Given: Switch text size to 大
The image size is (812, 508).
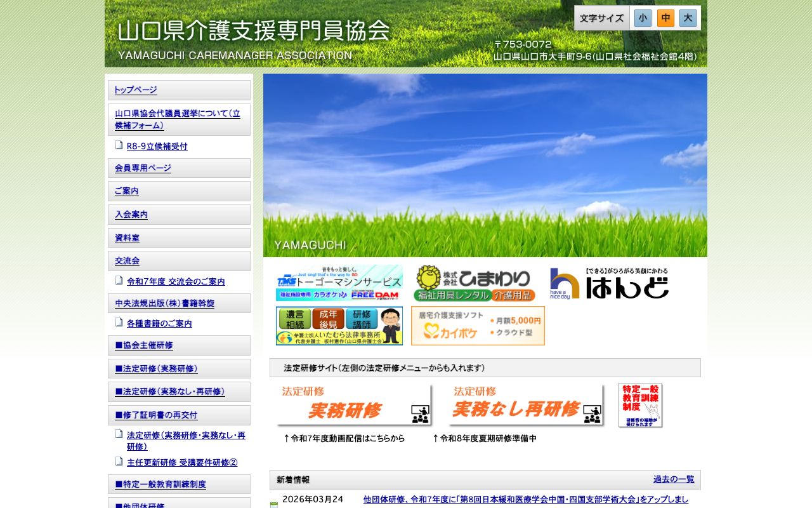Looking at the screenshot, I should [687, 18].
